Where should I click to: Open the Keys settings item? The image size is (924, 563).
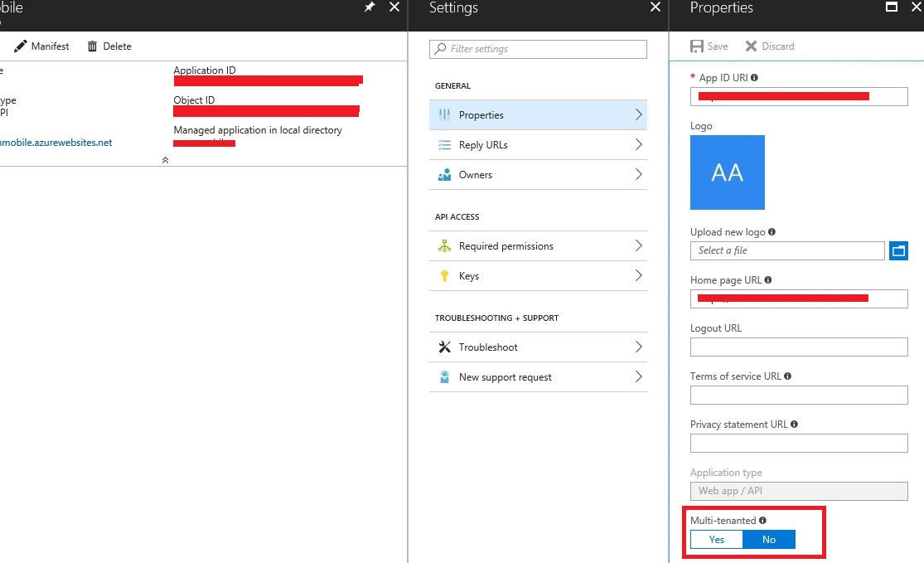click(x=538, y=276)
